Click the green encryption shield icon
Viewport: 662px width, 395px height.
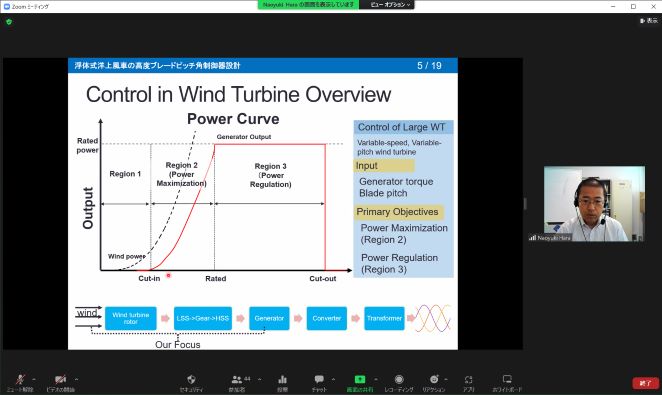[9, 22]
